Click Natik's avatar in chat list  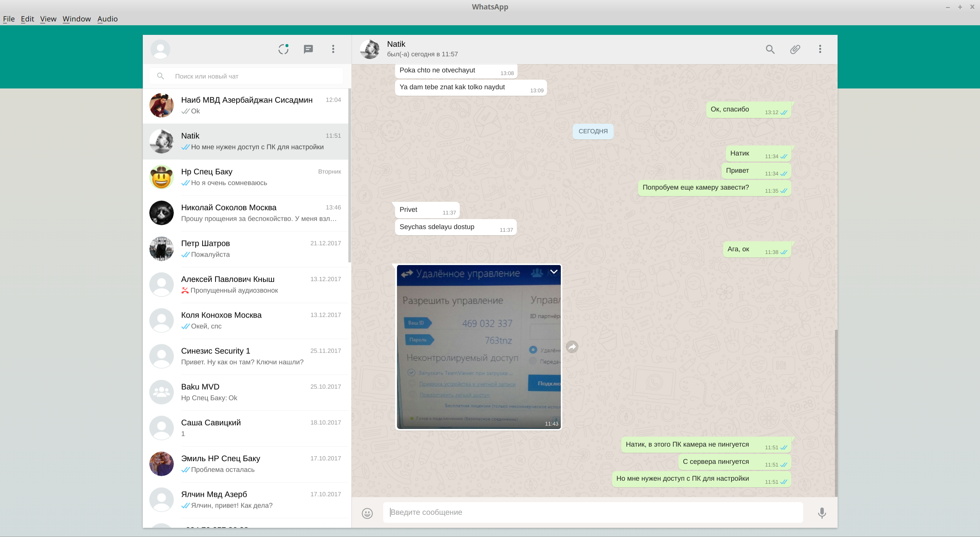(x=162, y=141)
